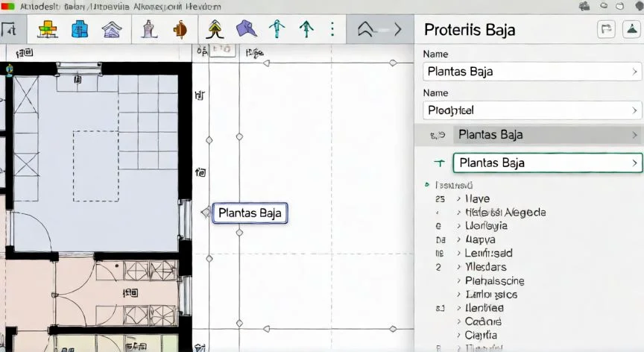Click the flag icon button beside Proteriis Baja
This screenshot has height=352, width=644.
606,29
